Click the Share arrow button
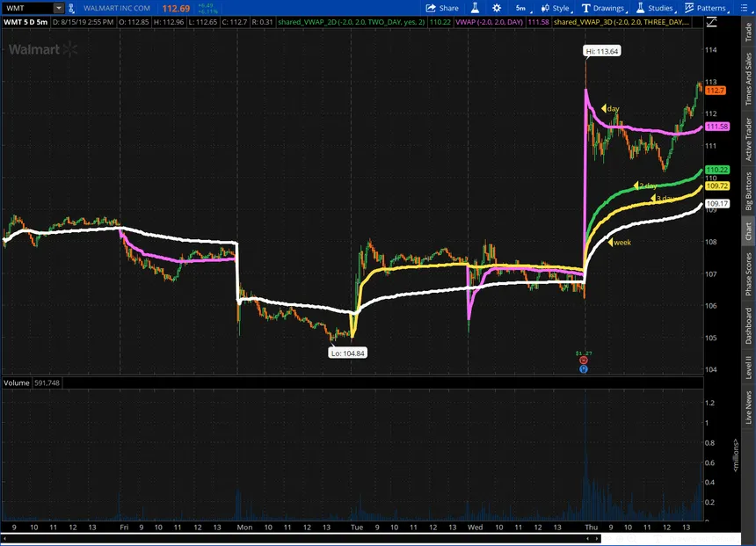Screen dimensions: 756x546 point(442,8)
